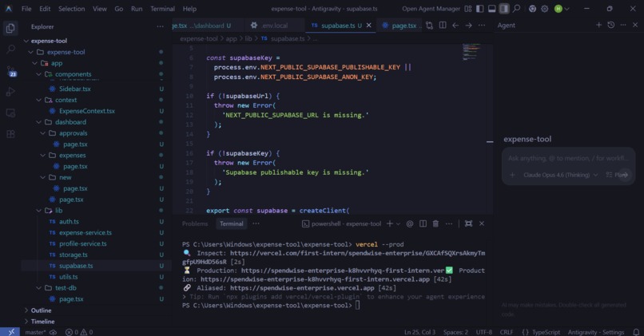Switch to the rightmost page.tsx editor tab

click(x=400, y=26)
